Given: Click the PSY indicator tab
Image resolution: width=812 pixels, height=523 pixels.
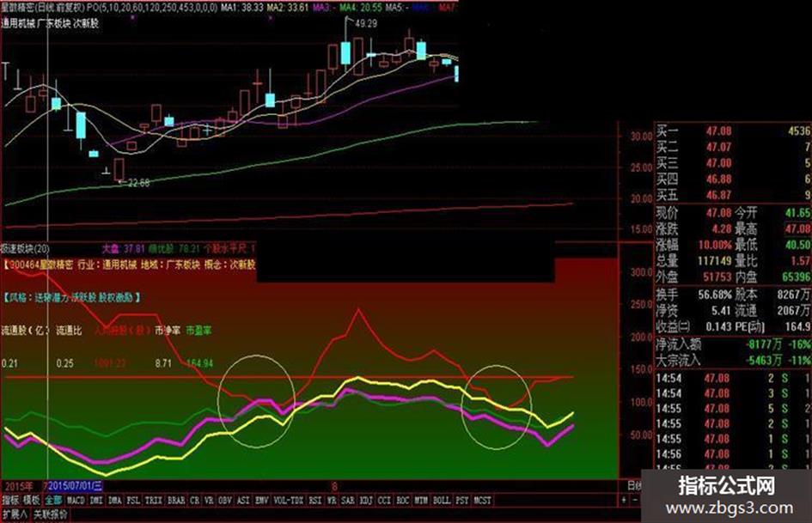Looking at the screenshot, I should point(462,500).
